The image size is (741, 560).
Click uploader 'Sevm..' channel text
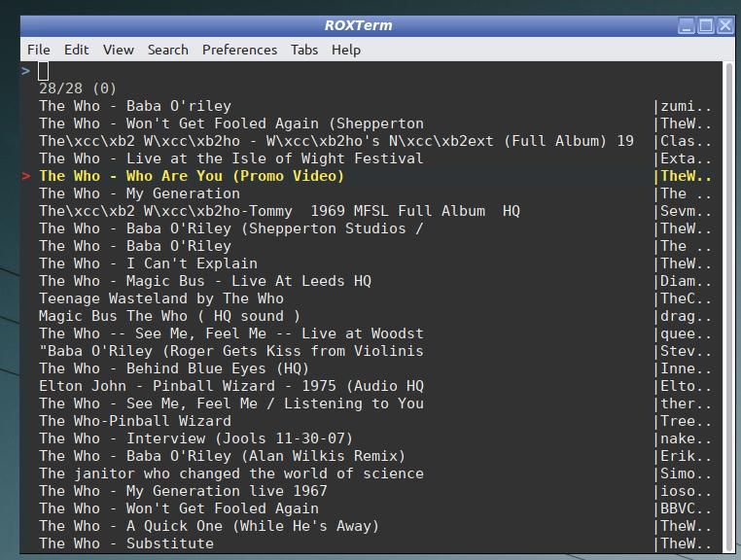pyautogui.click(x=686, y=211)
